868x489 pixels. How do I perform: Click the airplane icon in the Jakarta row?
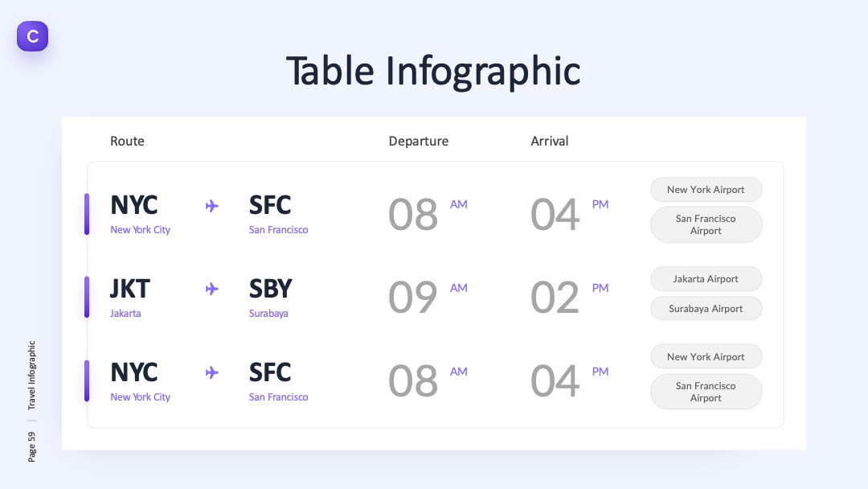pyautogui.click(x=212, y=289)
